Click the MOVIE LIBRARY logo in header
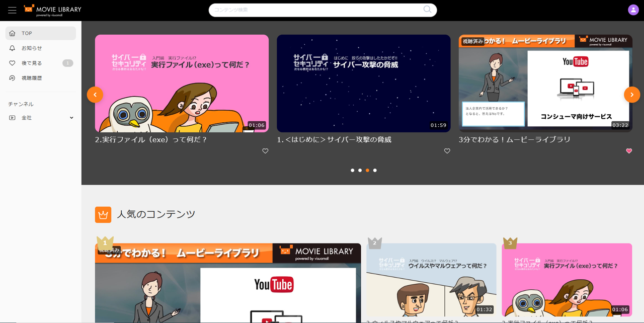This screenshot has height=323, width=644. click(x=52, y=10)
